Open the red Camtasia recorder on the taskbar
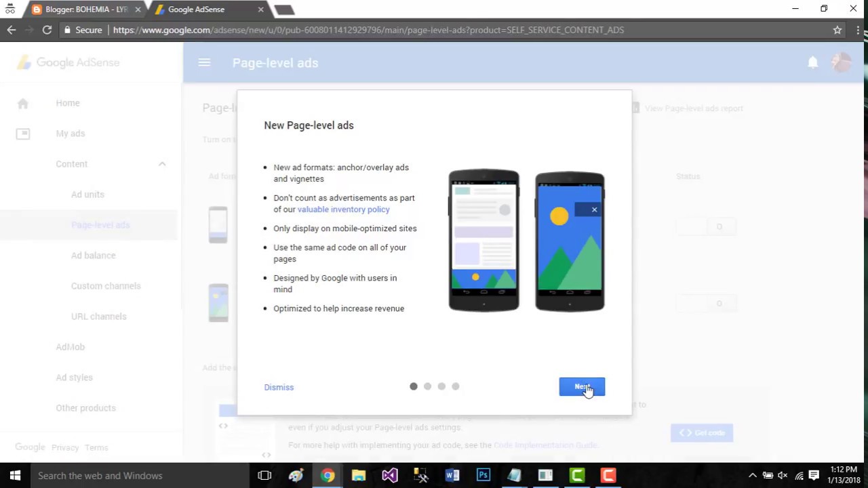The height and width of the screenshot is (488, 868). [608, 476]
